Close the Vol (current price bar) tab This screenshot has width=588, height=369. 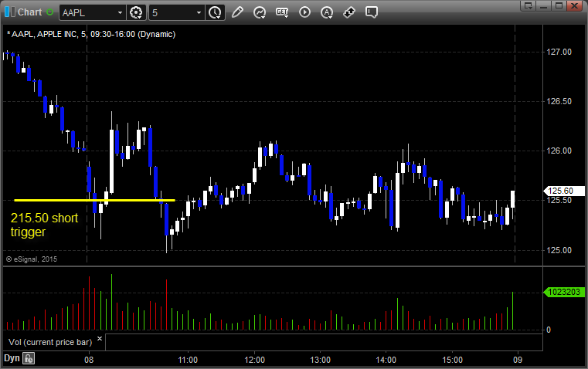[x=100, y=339]
